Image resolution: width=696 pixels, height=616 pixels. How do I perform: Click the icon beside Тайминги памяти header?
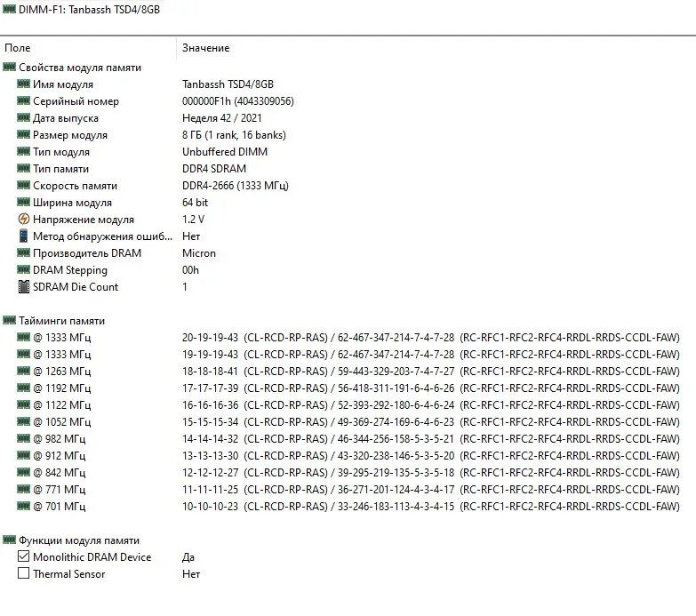click(9, 320)
